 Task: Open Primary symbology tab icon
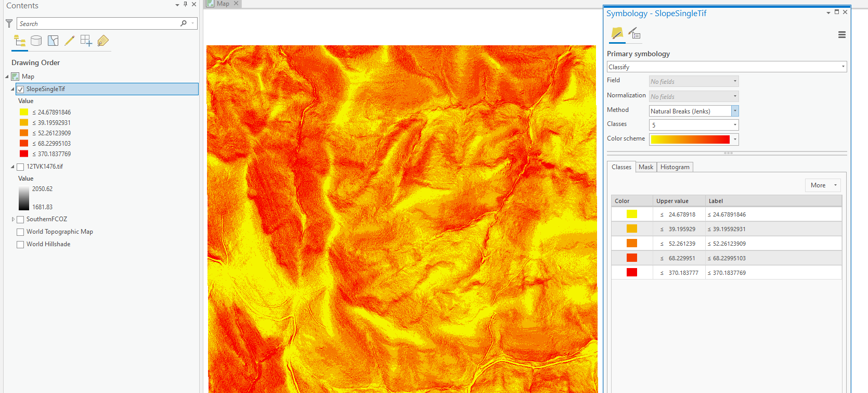pyautogui.click(x=617, y=34)
